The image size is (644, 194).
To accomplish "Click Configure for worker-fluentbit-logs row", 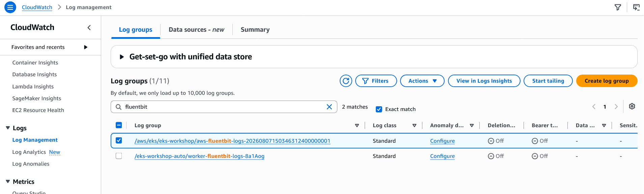I will (442, 156).
